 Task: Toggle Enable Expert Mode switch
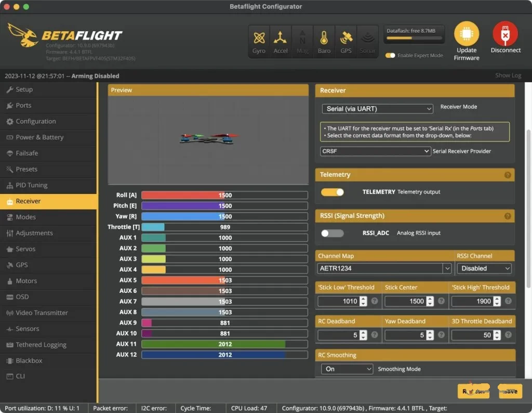[x=390, y=55]
